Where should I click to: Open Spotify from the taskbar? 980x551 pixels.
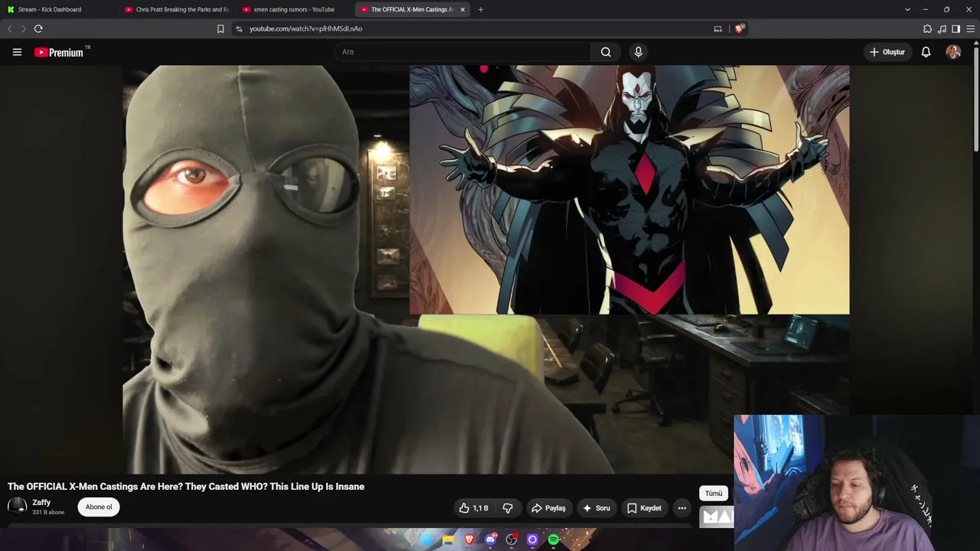[x=554, y=540]
